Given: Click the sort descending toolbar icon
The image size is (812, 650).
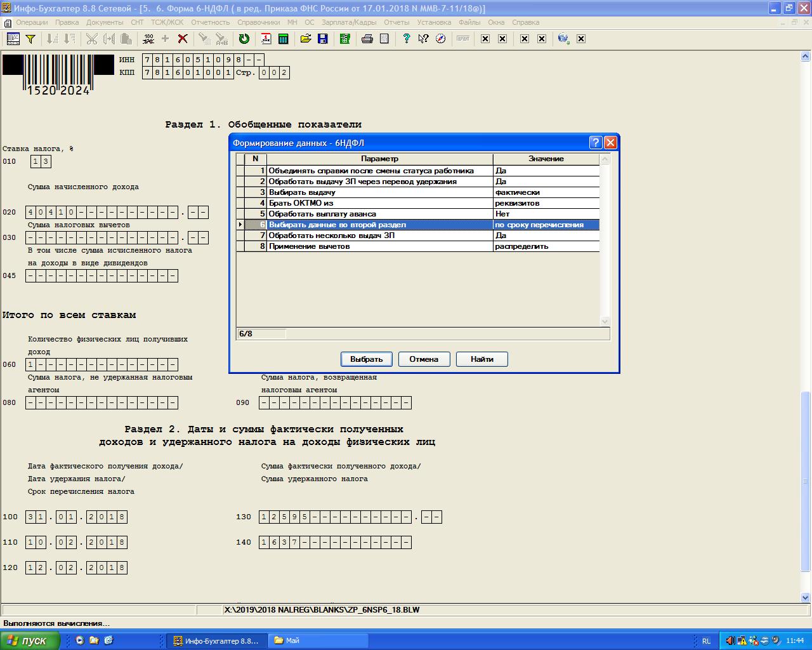Looking at the screenshot, I should click(x=70, y=39).
